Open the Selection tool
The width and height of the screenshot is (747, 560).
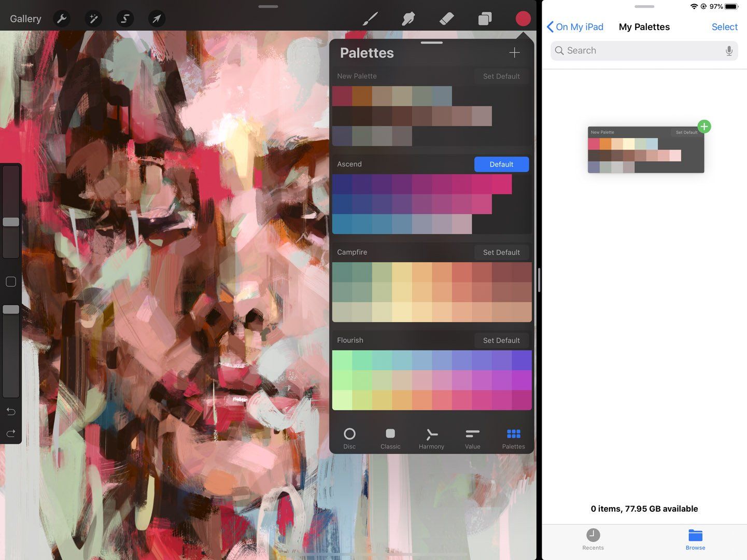point(125,19)
